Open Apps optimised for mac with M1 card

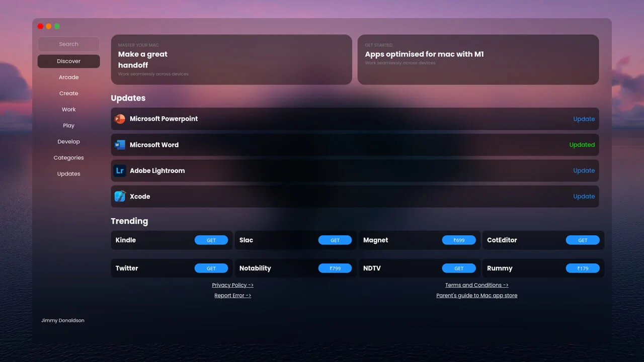point(478,59)
